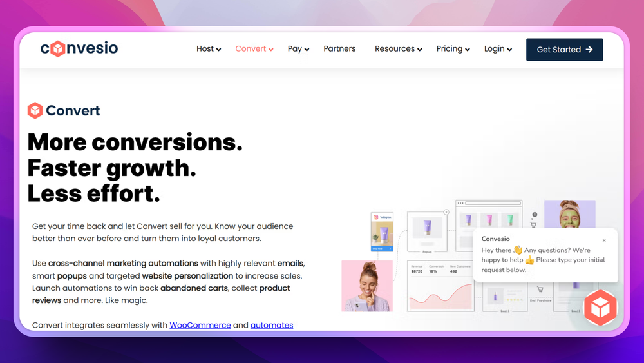Expand the Resources menu
This screenshot has height=363, width=644.
click(x=399, y=49)
